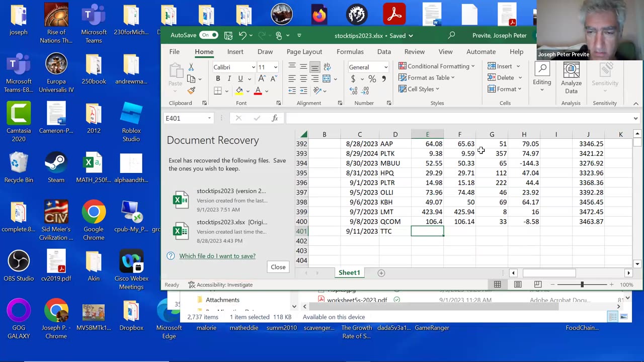Open Conditional Formatting dropdown
644x362 pixels.
click(437, 66)
